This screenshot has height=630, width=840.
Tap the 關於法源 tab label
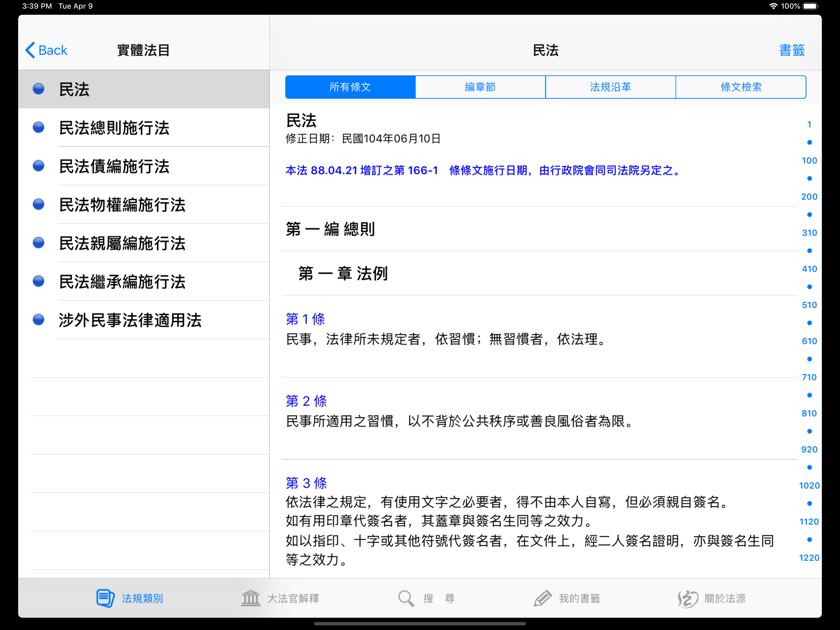click(725, 598)
